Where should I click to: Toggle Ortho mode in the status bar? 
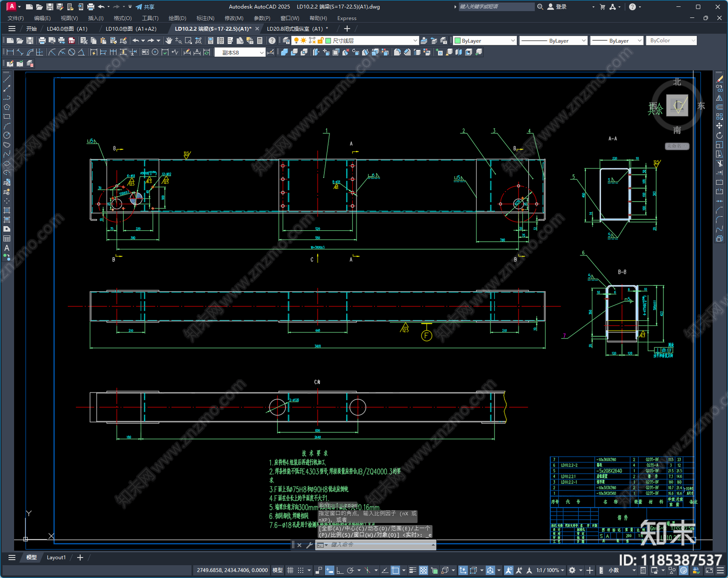point(340,570)
